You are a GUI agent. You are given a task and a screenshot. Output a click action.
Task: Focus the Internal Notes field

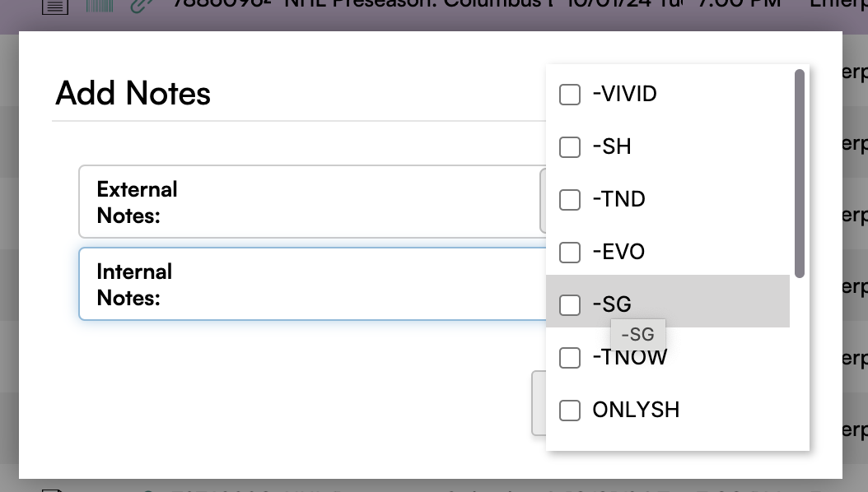312,284
